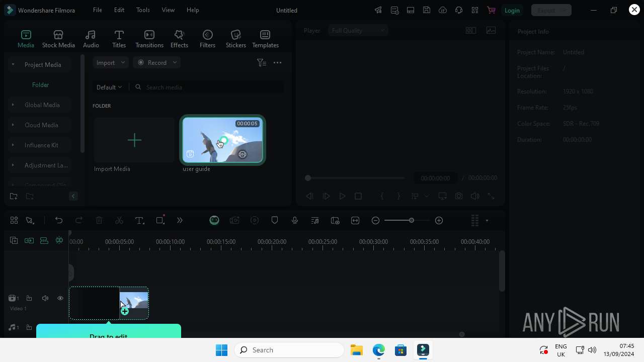This screenshot has width=644, height=362.
Task: Select the Crop tool in the timeline toolbar
Action: pyautogui.click(x=160, y=220)
